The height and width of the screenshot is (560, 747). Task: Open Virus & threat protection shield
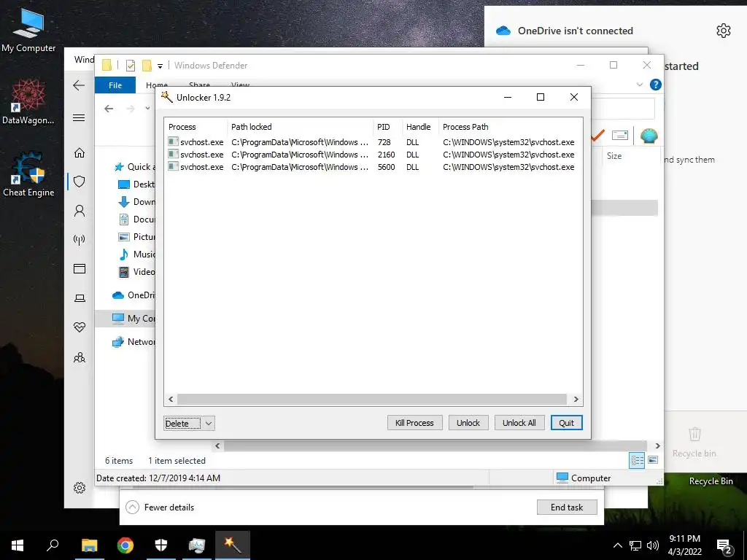(x=80, y=182)
